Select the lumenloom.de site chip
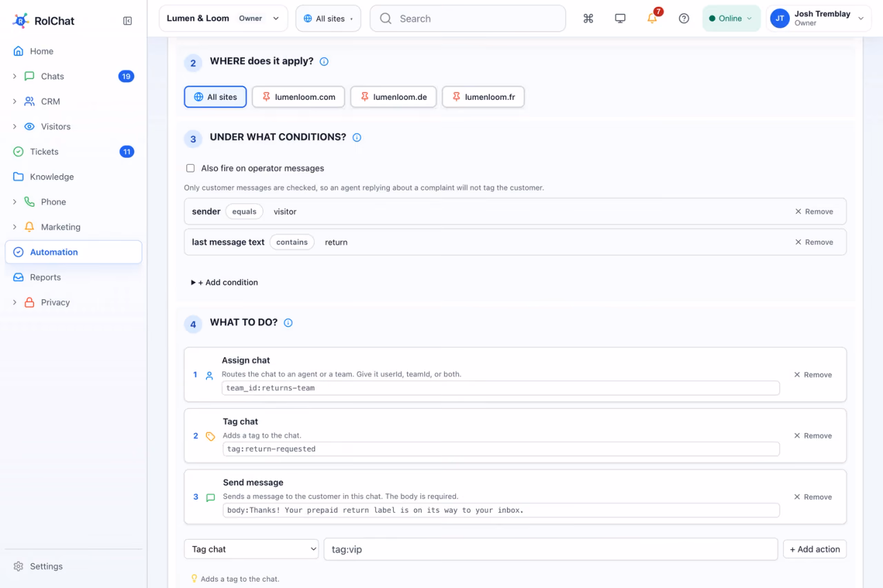The width and height of the screenshot is (883, 588). pyautogui.click(x=393, y=97)
